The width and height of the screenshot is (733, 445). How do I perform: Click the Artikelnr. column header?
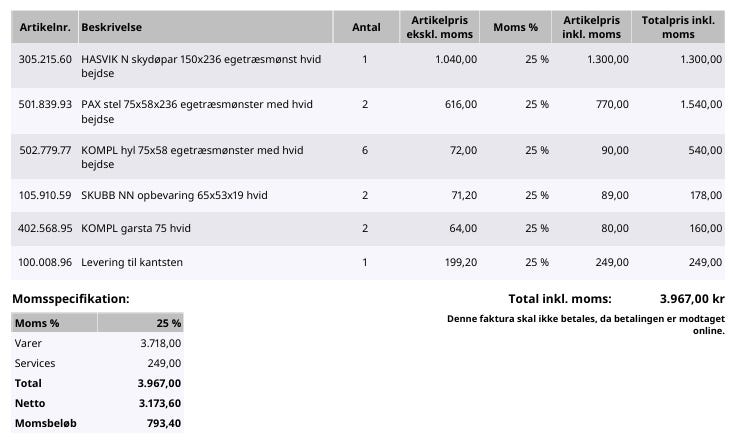45,27
